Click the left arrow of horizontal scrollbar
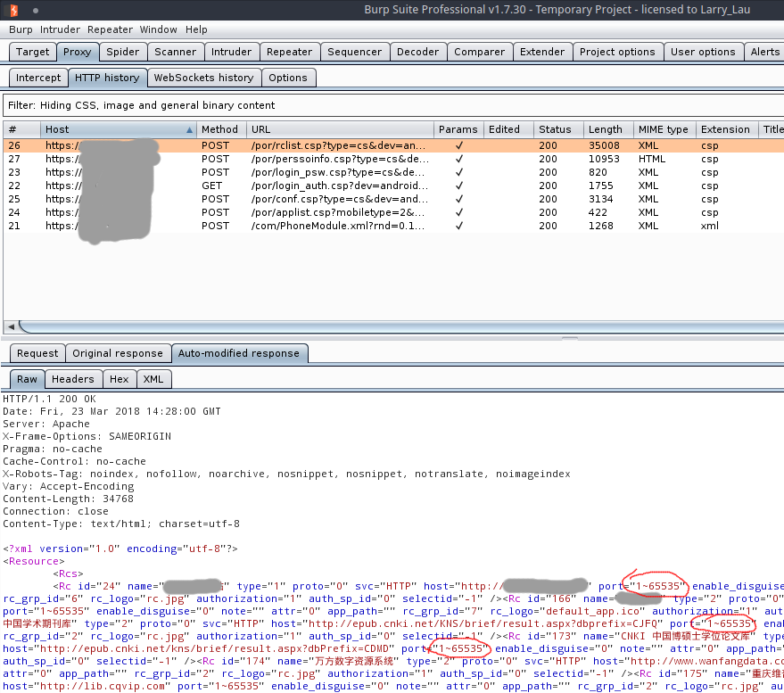Screen dimensions: 784x693 [10, 326]
